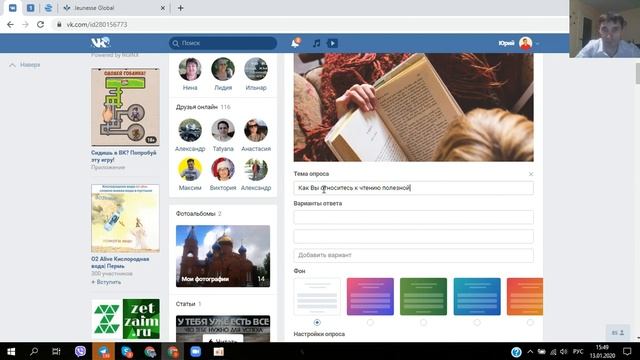Click the book photo attachment
Screen dimensions: 640x360
pos(413,107)
